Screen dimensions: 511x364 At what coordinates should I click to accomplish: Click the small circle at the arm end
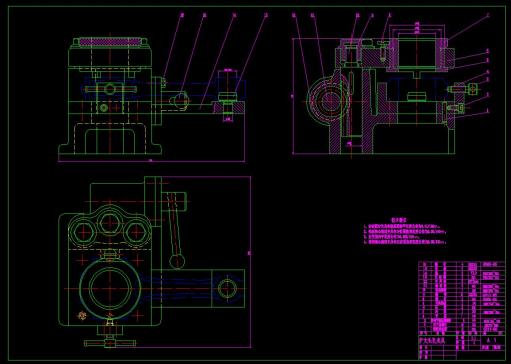tap(227, 289)
